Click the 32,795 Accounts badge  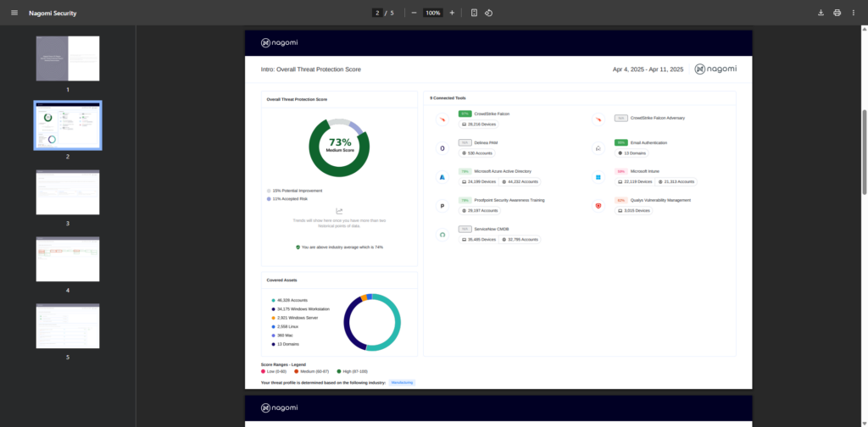pos(520,240)
